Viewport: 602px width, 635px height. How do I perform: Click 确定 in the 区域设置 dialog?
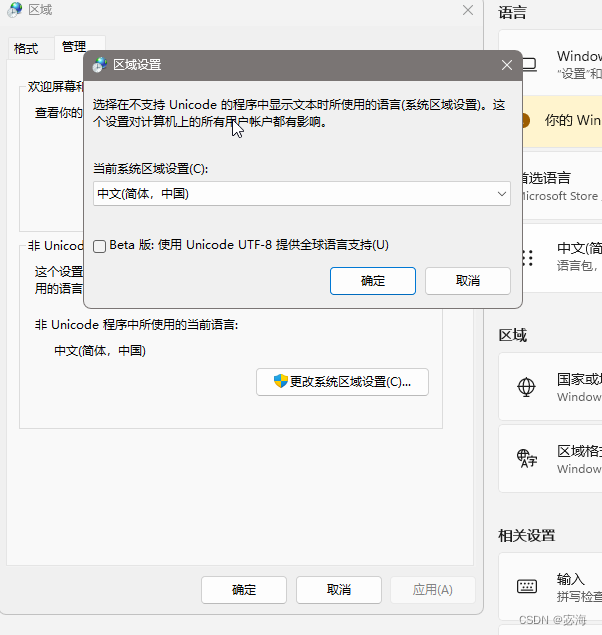372,281
